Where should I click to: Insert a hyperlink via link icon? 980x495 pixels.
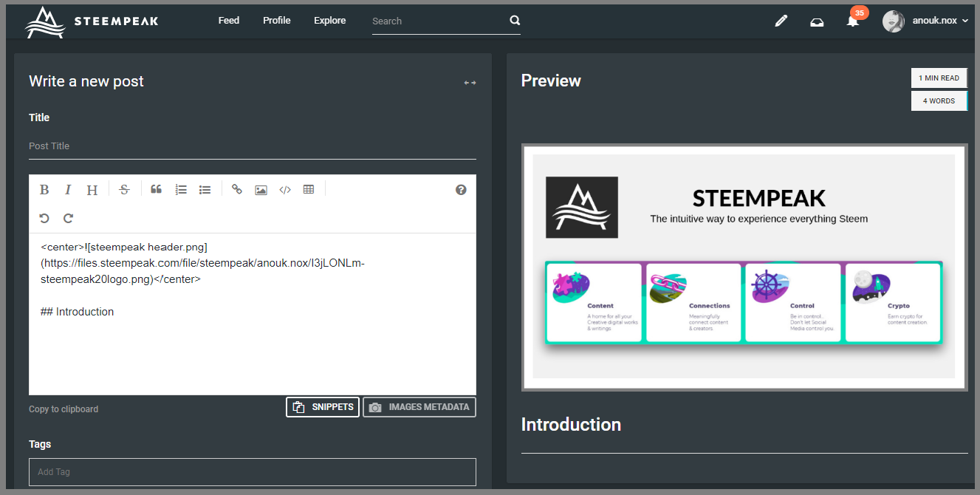[237, 190]
